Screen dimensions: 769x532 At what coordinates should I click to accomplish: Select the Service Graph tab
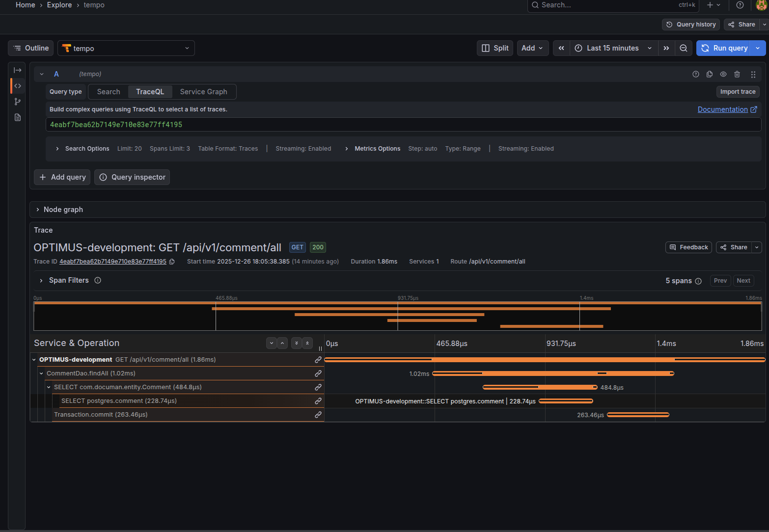coord(203,92)
